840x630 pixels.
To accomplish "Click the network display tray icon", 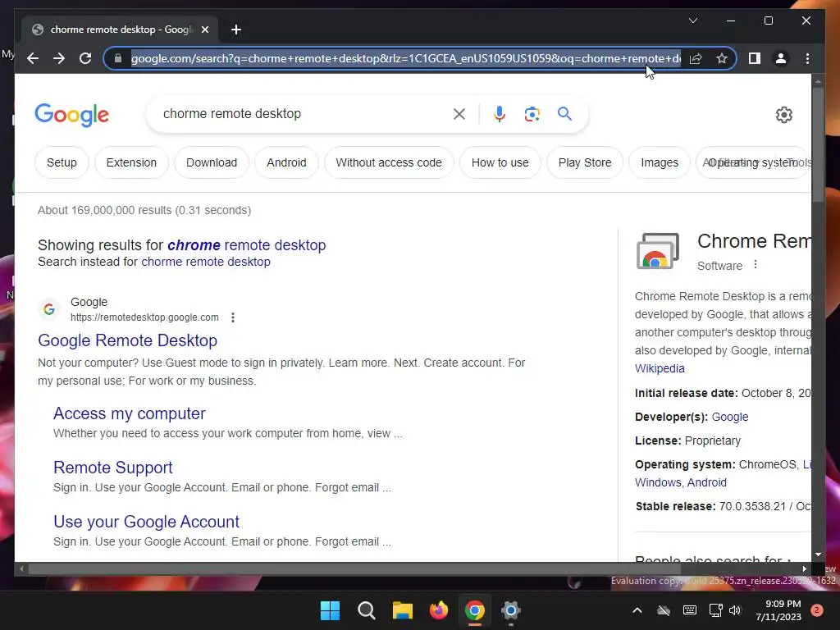I will (x=715, y=610).
